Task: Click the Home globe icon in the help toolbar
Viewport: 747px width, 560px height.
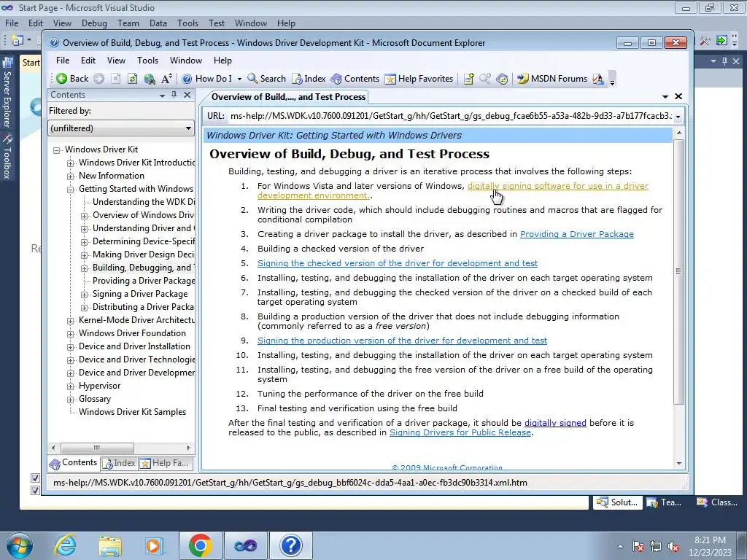Action: tap(150, 79)
